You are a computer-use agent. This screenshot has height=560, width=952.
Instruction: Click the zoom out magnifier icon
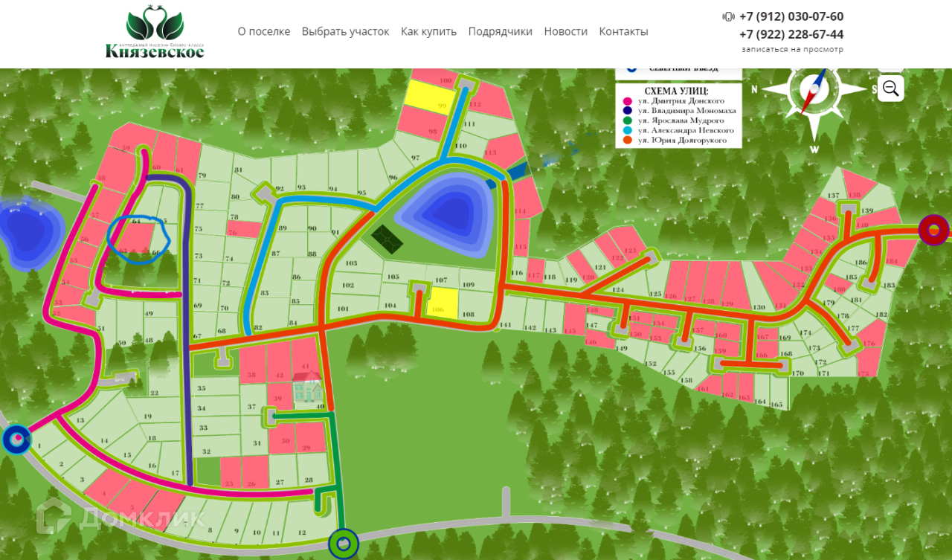coord(890,88)
